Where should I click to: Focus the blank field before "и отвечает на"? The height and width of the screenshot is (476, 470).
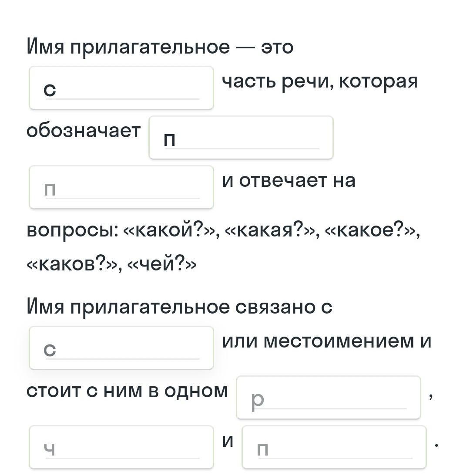click(x=121, y=187)
